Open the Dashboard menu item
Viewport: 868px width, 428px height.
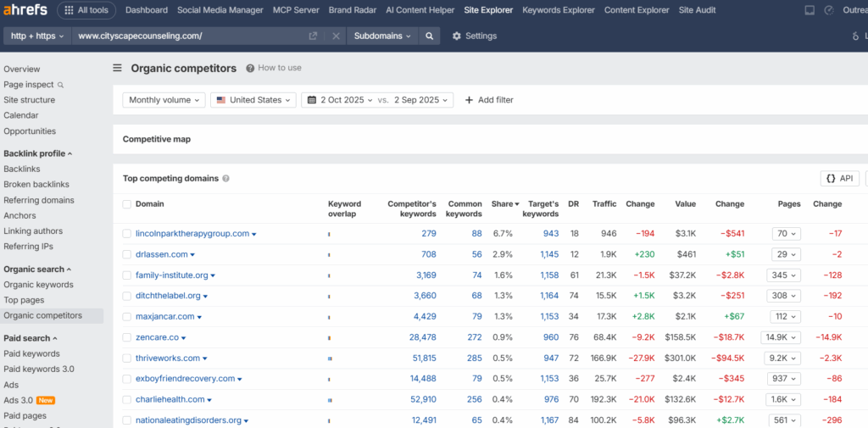pos(147,10)
